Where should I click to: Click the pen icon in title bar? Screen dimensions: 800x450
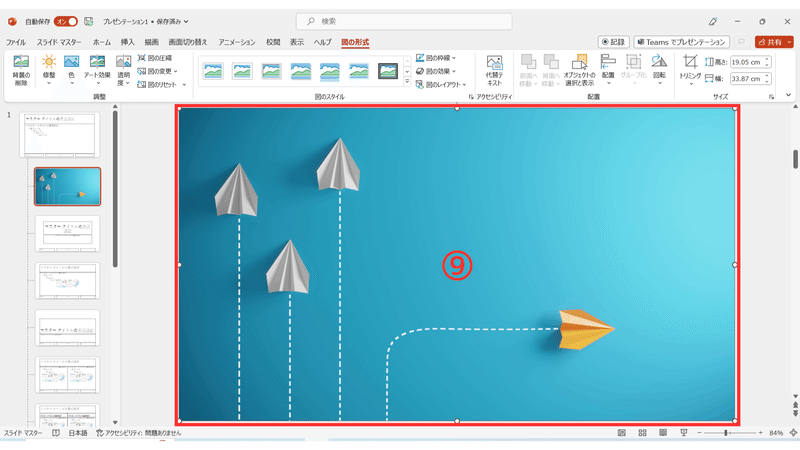(713, 21)
